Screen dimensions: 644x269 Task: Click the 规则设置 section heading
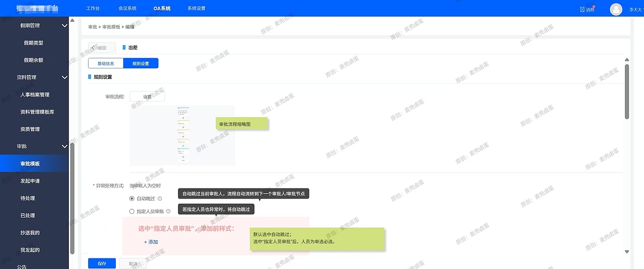103,77
